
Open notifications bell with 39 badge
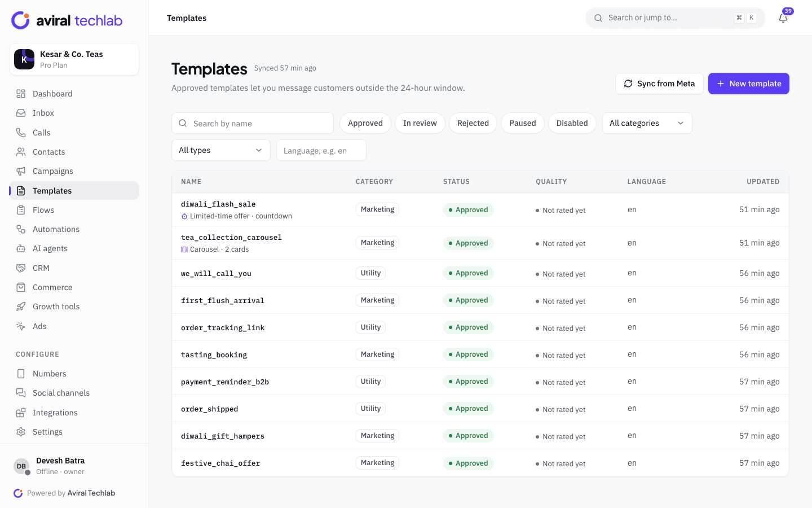click(783, 18)
